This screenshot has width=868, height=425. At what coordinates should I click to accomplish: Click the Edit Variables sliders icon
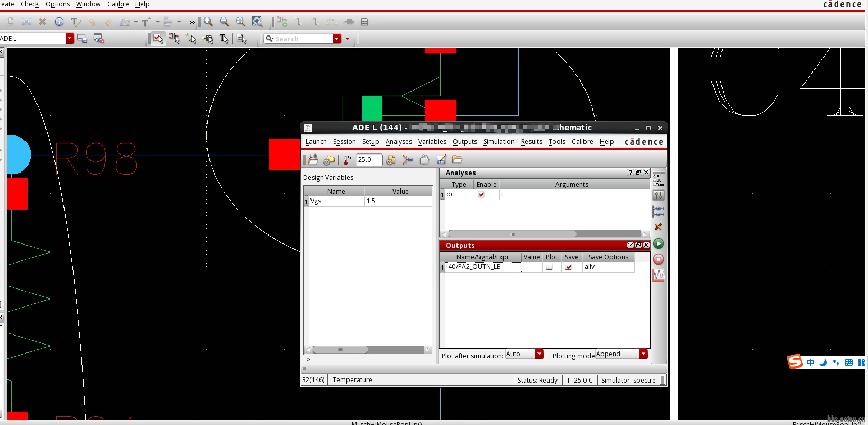click(658, 195)
